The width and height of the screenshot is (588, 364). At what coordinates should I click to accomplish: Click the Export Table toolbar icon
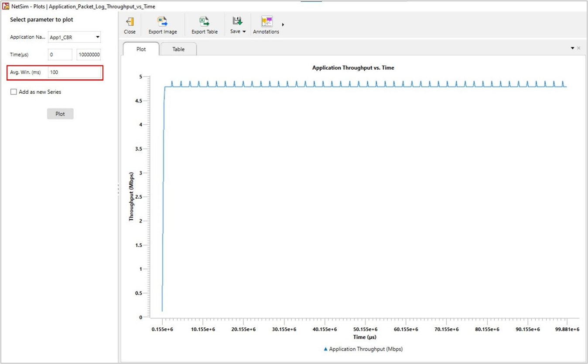[x=204, y=22]
